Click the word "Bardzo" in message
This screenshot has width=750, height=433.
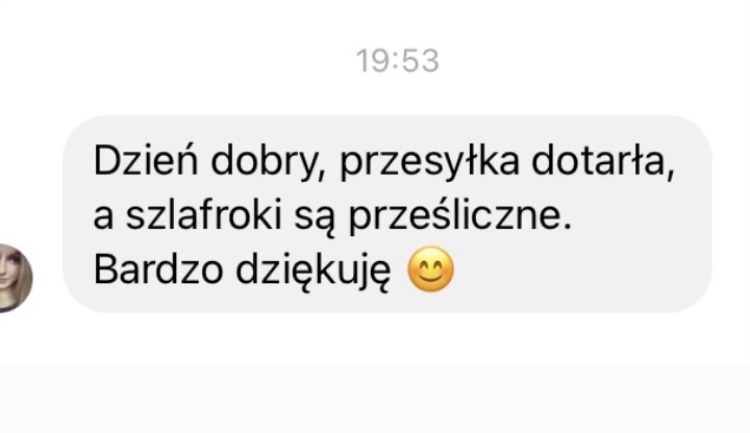click(x=158, y=270)
